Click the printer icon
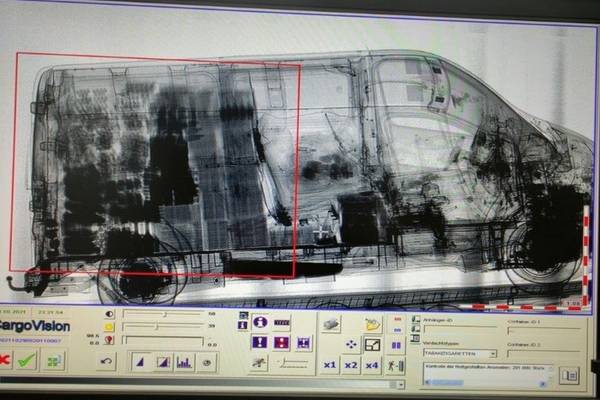The width and height of the screenshot is (600, 400). coord(331,324)
